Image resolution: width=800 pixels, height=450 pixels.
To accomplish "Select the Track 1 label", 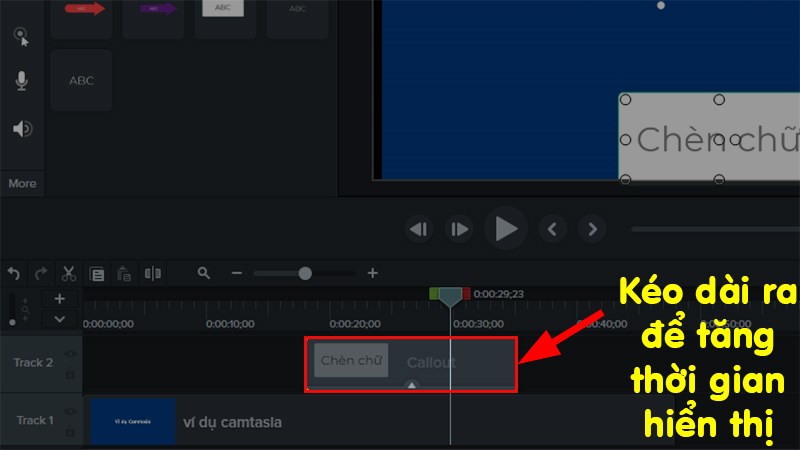I will pyautogui.click(x=35, y=420).
